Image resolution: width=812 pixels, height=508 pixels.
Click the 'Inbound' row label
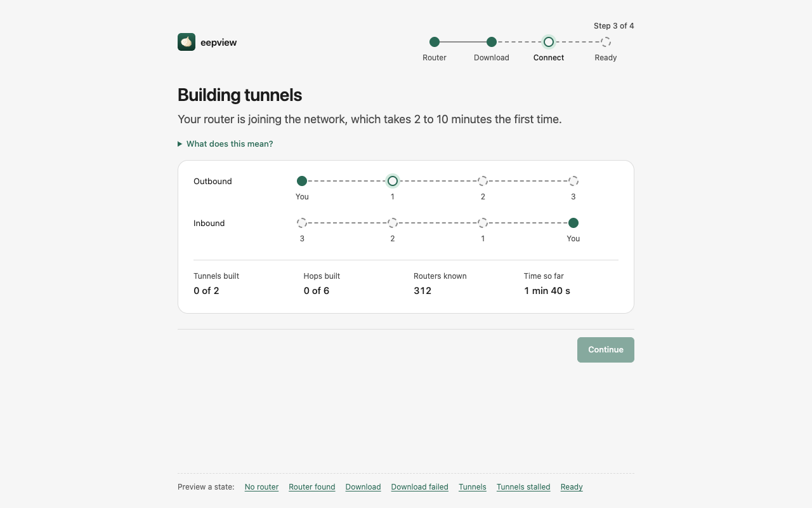209,223
